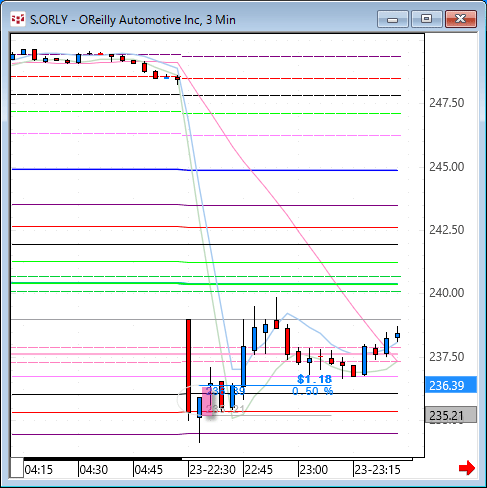487x488 pixels.
Task: Close the S.ORLY chart window
Action: click(x=461, y=19)
